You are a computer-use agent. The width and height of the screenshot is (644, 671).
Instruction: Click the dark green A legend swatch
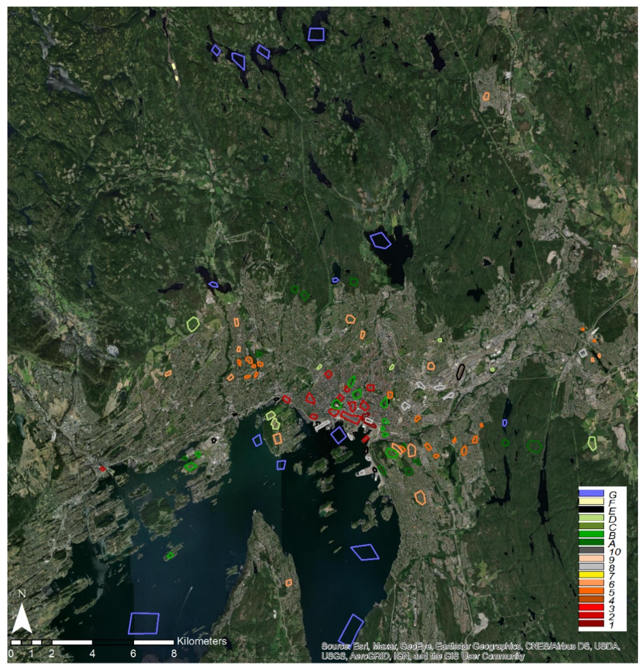(591, 542)
